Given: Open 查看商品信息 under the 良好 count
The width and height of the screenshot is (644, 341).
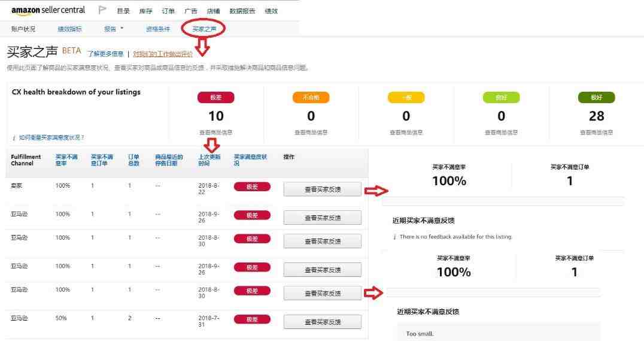Looking at the screenshot, I should coord(501,132).
